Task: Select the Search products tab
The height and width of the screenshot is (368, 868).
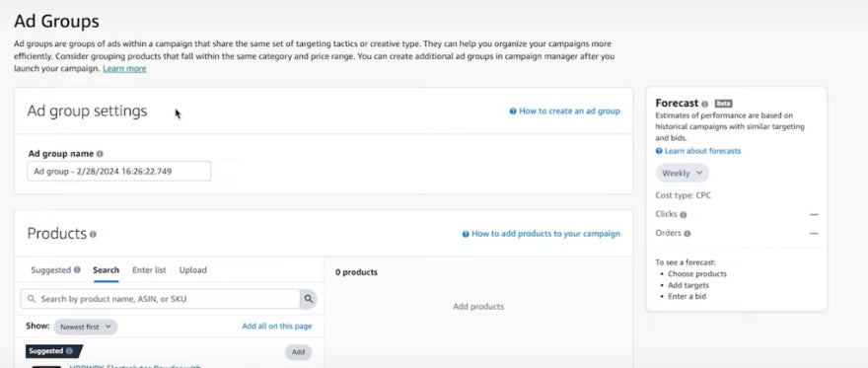Action: [x=106, y=270]
